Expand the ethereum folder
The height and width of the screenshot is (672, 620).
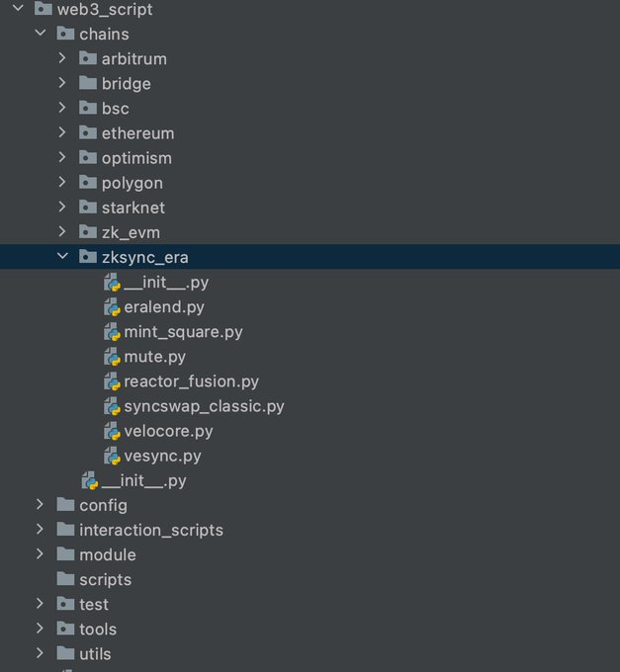click(62, 132)
